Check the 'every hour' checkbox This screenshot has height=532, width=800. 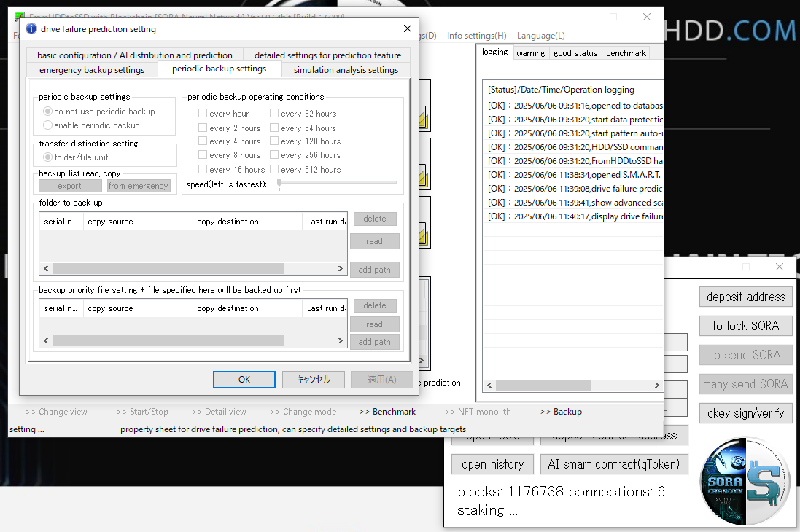pos(203,113)
